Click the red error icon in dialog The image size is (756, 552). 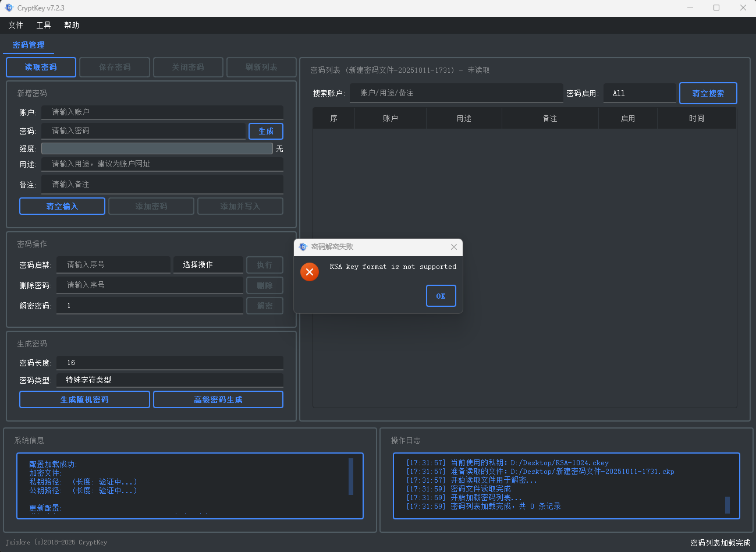click(x=310, y=272)
